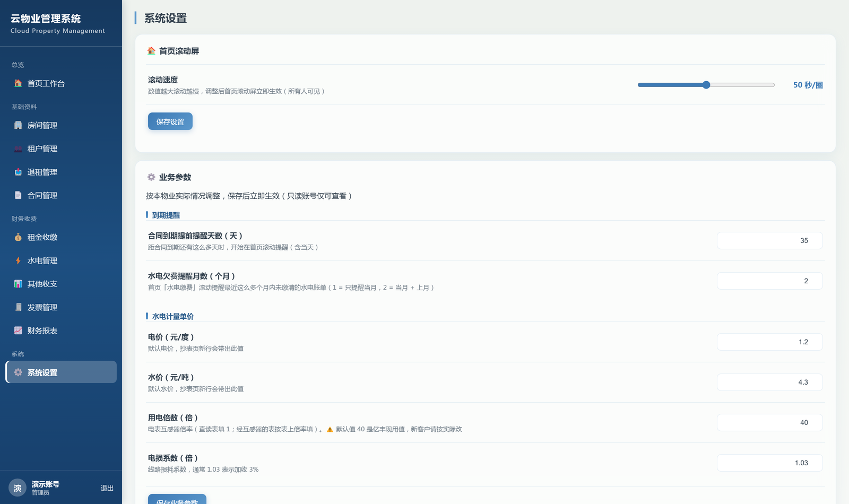Click the gear icon beside 系统设置

(18, 372)
